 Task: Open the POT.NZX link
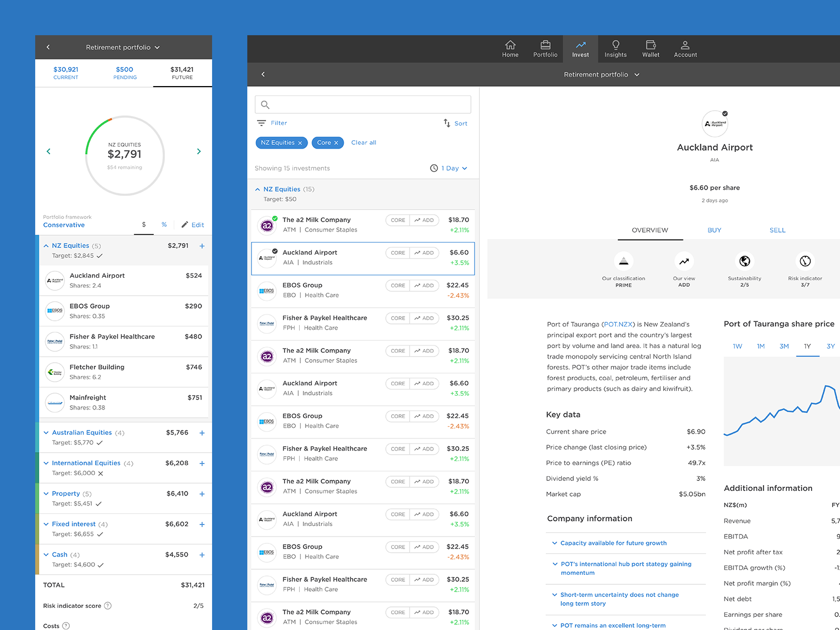618,324
